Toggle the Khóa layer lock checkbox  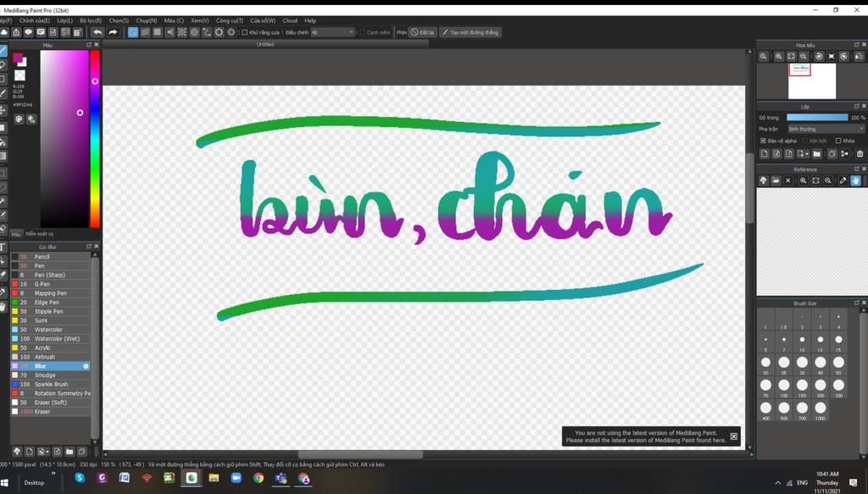[838, 141]
